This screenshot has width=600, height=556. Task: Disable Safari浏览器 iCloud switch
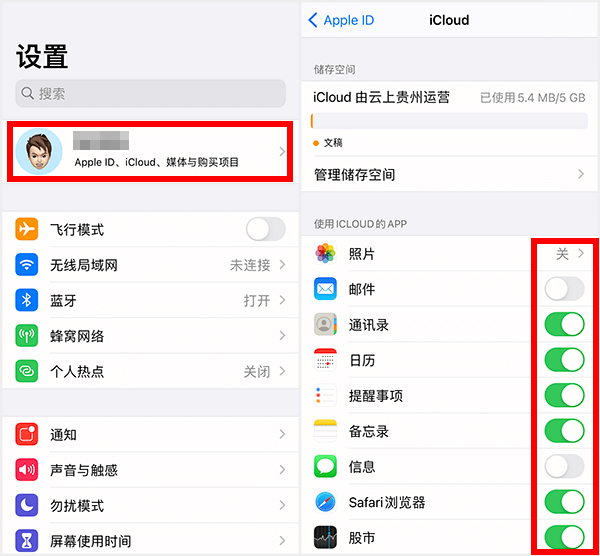[x=564, y=502]
